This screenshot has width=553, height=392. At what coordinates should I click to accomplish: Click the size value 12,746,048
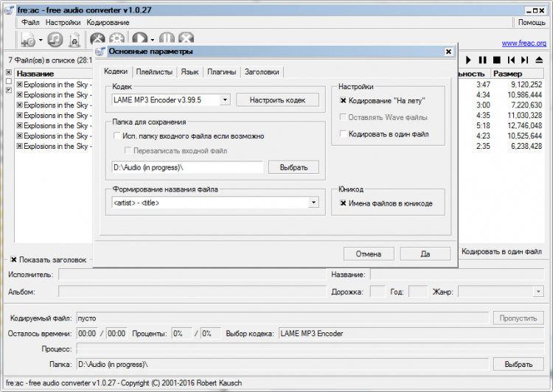coord(525,125)
